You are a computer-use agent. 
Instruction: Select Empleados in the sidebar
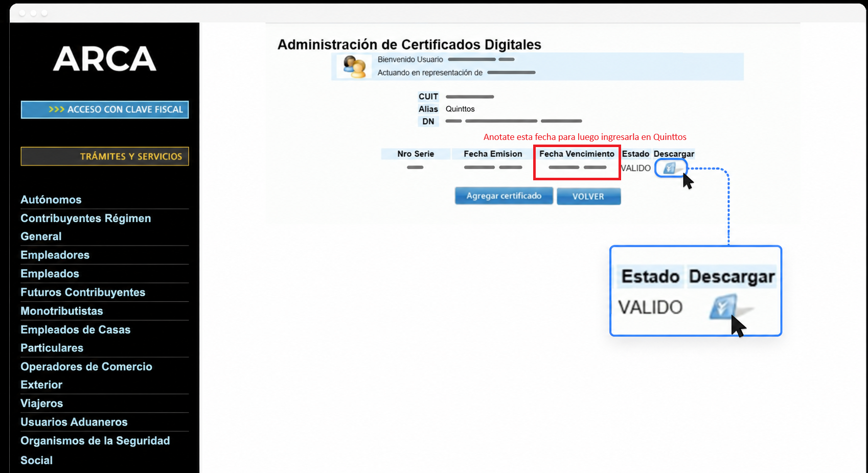coord(50,274)
